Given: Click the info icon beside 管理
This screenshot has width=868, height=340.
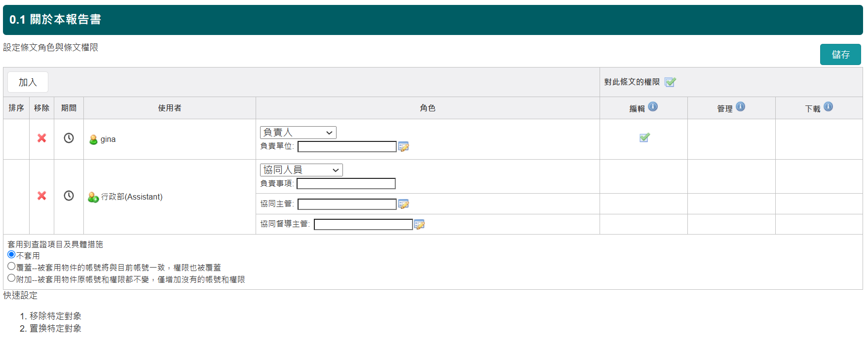Looking at the screenshot, I should pyautogui.click(x=740, y=107).
